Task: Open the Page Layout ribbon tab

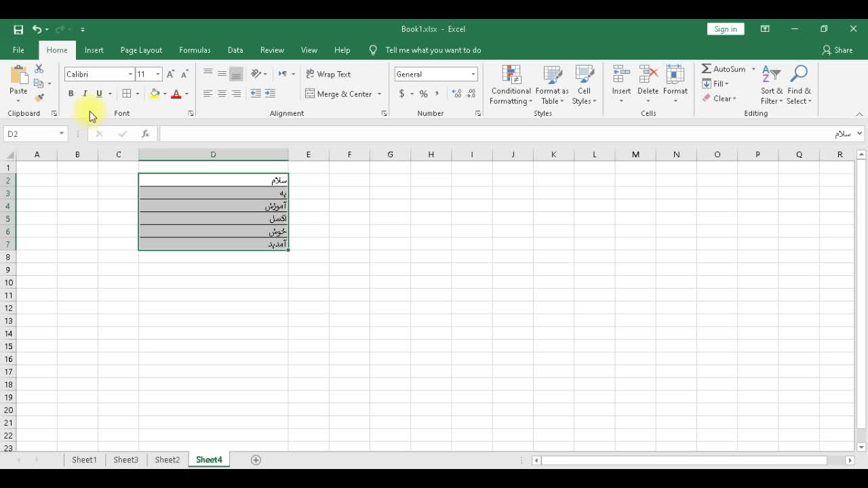Action: tap(141, 50)
